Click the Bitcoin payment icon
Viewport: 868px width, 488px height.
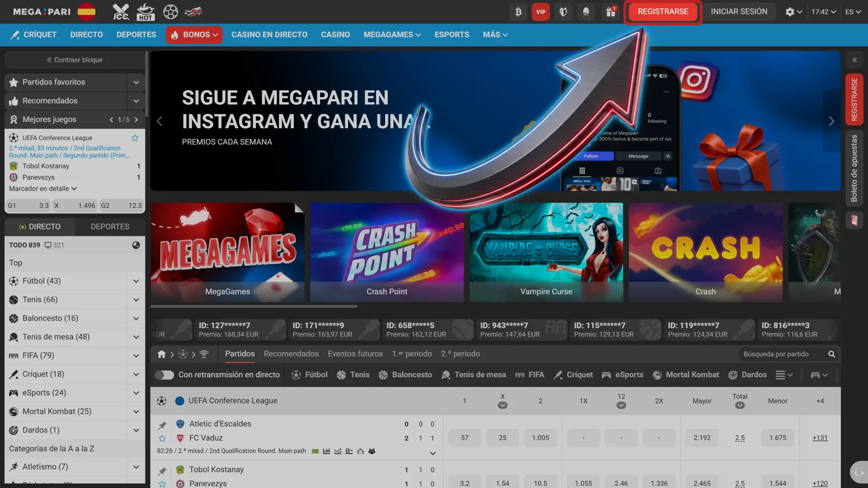(x=519, y=12)
